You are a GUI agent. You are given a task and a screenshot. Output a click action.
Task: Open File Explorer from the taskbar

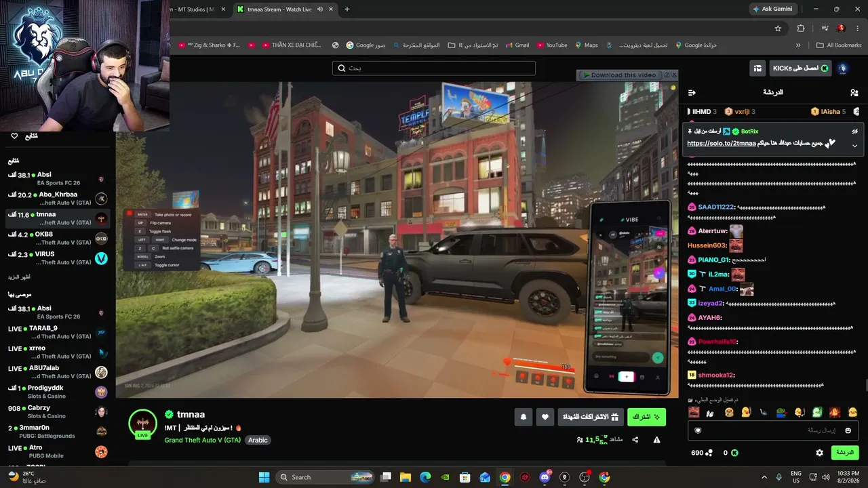[x=406, y=477]
